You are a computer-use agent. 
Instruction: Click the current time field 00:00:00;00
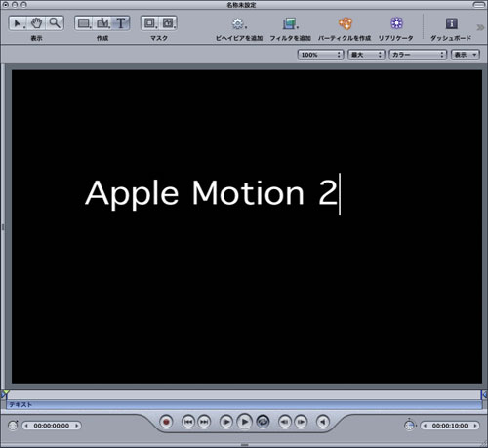coord(52,426)
